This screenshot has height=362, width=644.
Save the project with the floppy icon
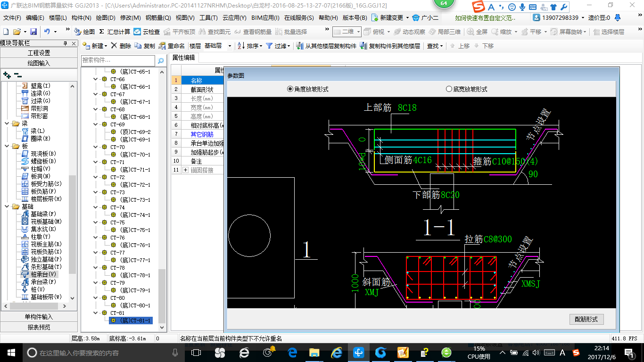(x=33, y=32)
